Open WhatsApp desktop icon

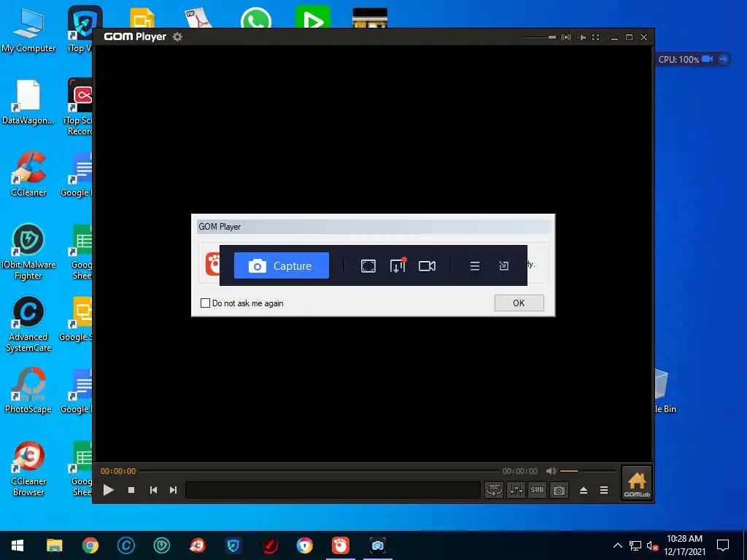(x=256, y=18)
